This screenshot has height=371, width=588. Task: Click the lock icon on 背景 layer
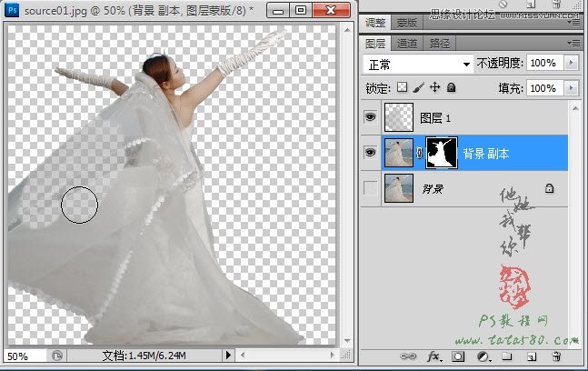click(x=549, y=188)
